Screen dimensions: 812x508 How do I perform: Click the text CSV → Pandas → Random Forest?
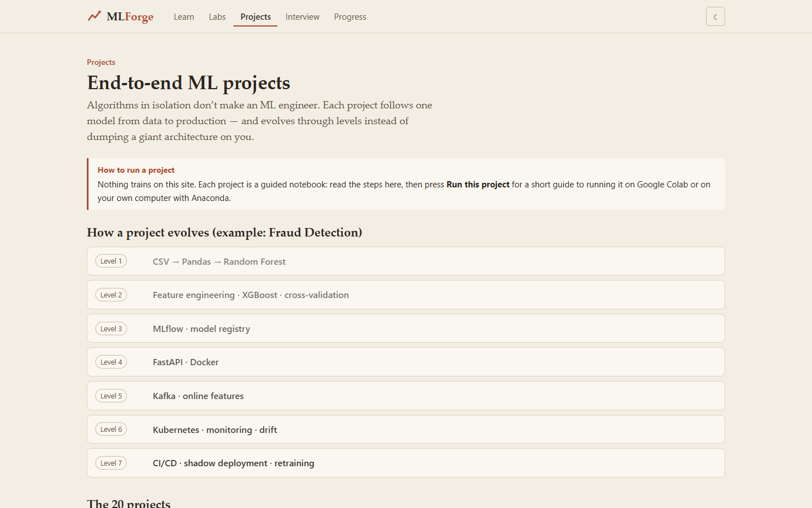click(x=219, y=261)
